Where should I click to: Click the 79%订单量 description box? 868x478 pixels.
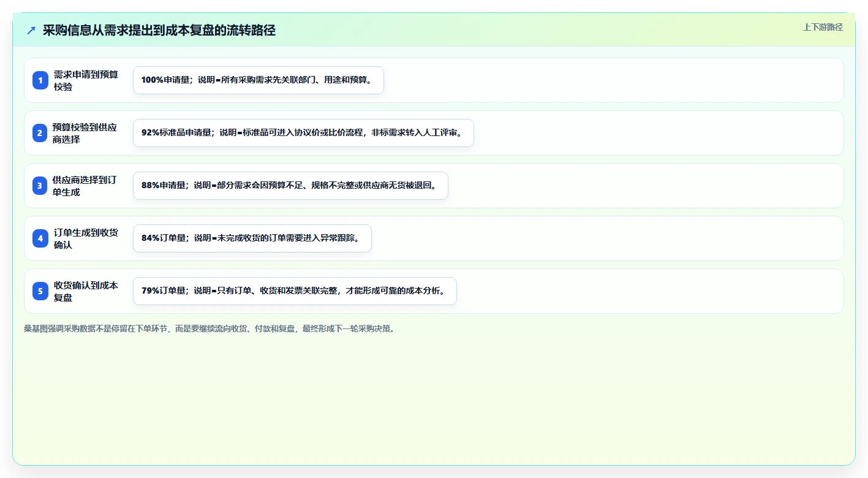click(295, 291)
